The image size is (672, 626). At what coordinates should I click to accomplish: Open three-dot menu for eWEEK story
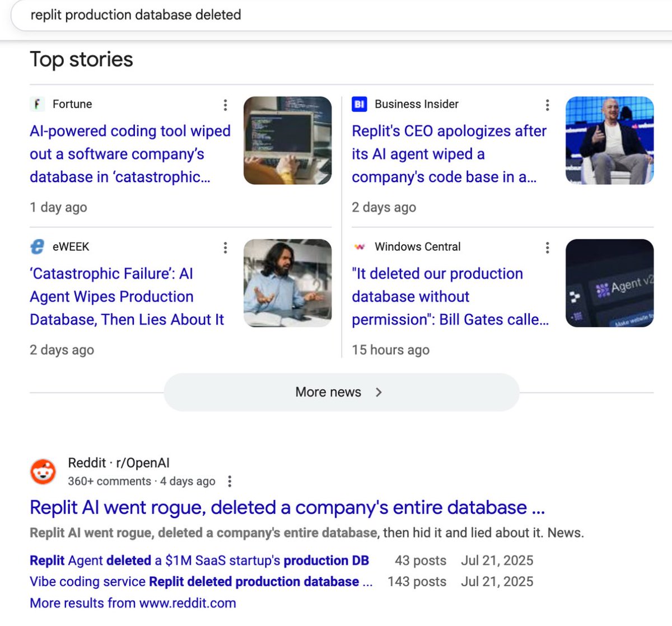click(x=225, y=247)
